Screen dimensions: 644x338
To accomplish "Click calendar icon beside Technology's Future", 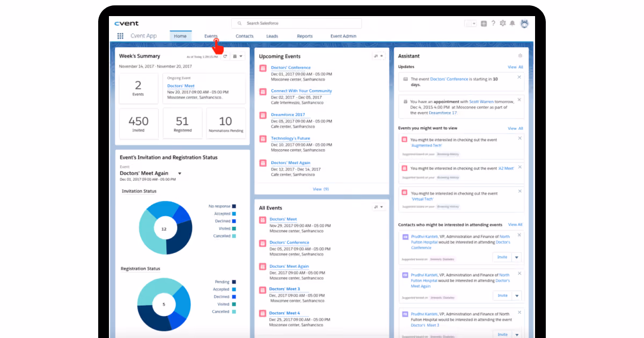I will tap(263, 139).
